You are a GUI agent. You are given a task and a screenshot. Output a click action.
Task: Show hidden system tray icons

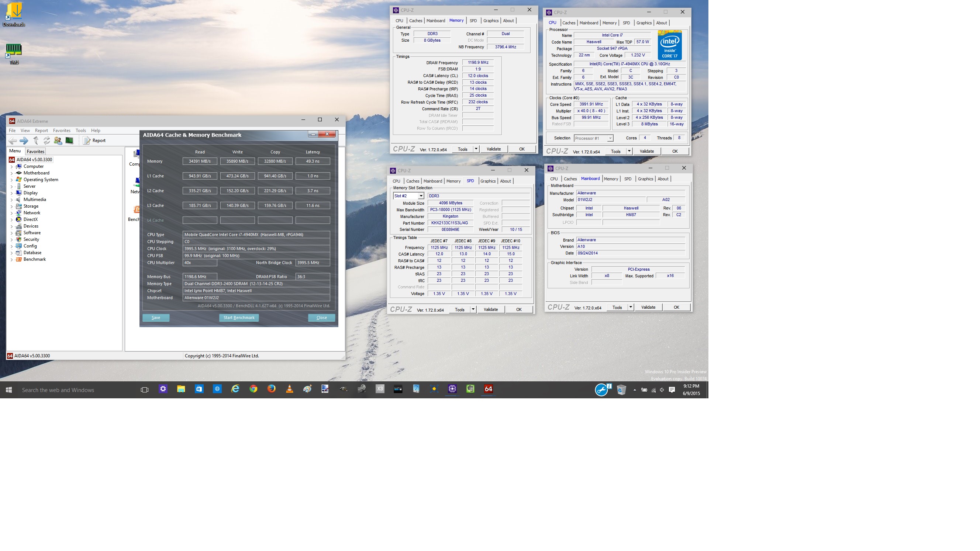[635, 390]
